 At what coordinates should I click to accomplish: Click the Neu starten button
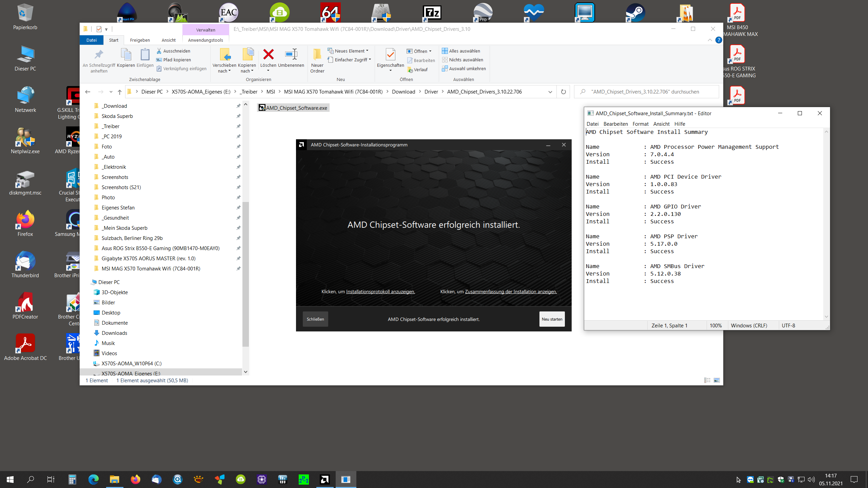[552, 319]
